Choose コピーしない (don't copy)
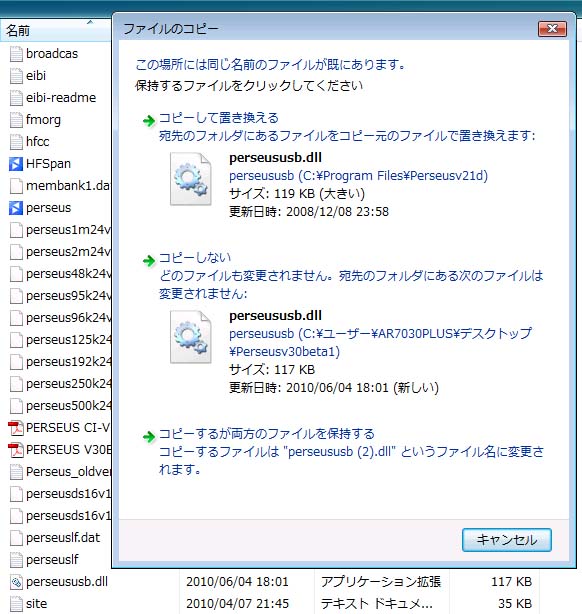 [195, 258]
